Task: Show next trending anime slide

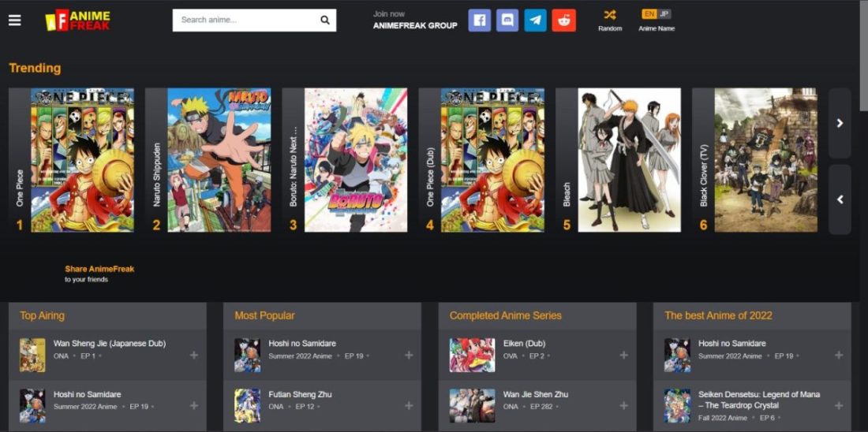Action: point(840,123)
